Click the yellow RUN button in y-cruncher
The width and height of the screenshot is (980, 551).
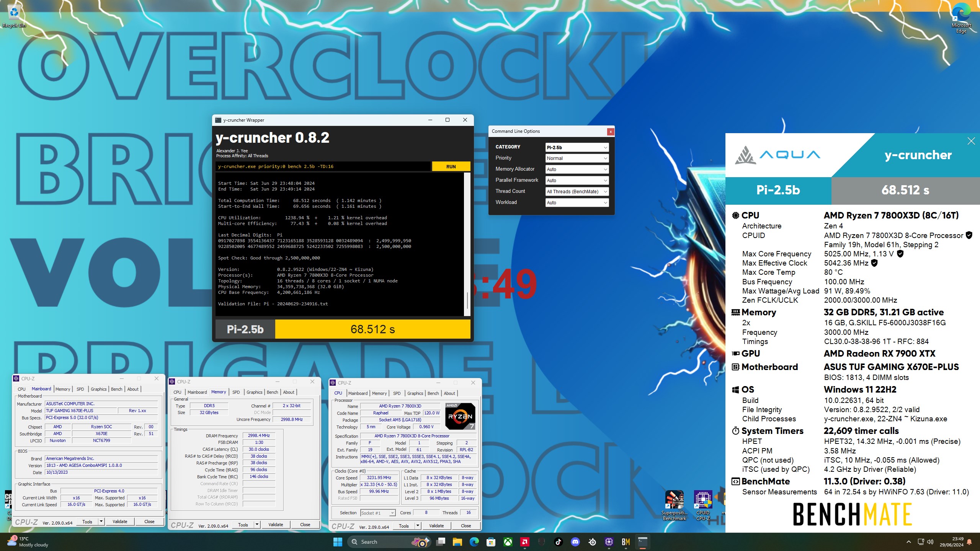[x=451, y=166]
